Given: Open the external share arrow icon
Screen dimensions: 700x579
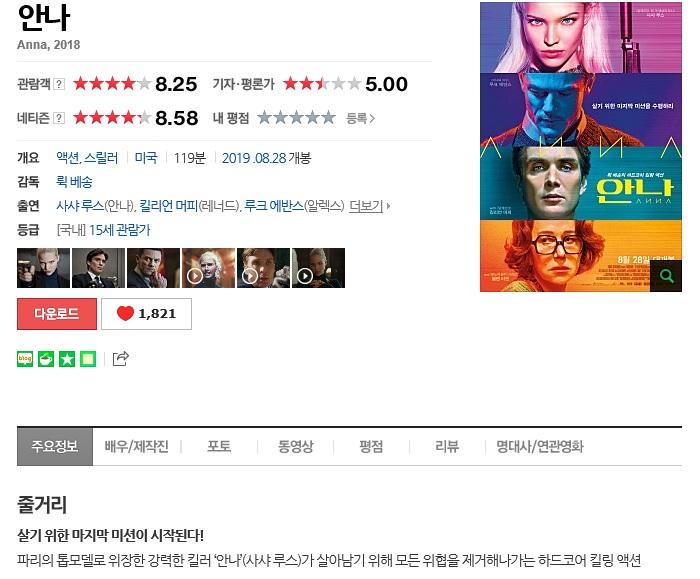Looking at the screenshot, I should click(x=121, y=358).
